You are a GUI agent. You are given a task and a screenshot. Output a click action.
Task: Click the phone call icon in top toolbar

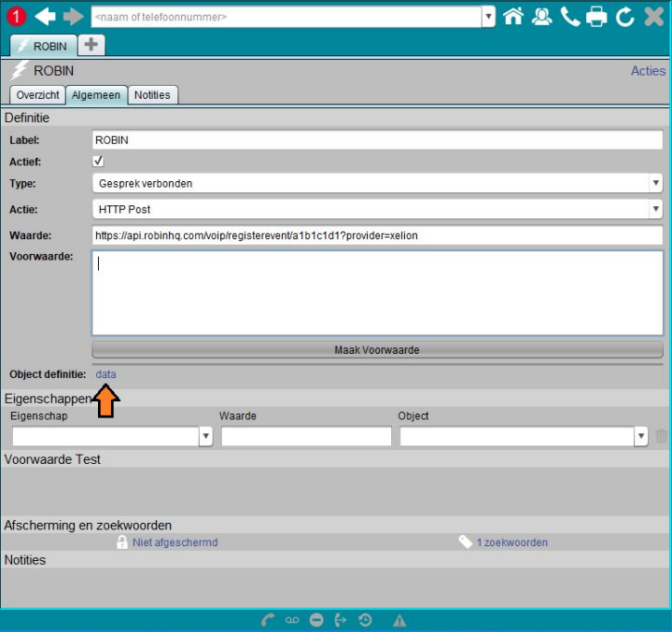pos(569,16)
